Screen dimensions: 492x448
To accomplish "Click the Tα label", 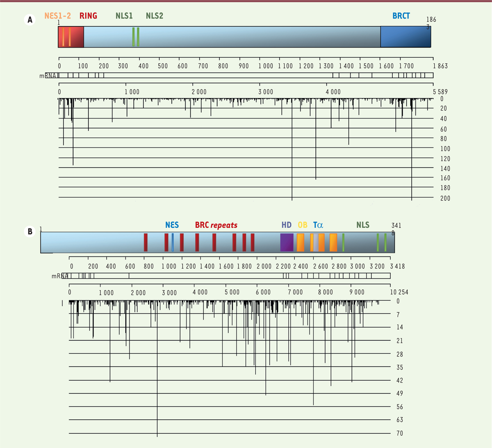I will point(318,225).
